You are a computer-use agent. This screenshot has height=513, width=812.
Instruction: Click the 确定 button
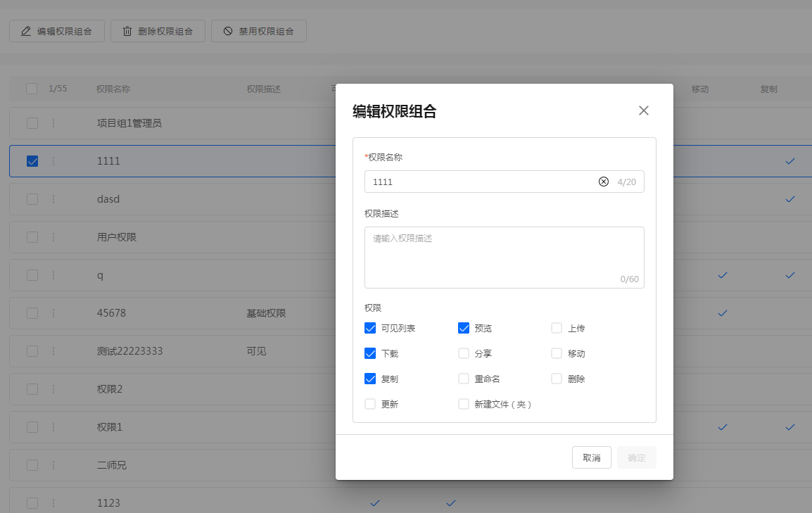click(x=637, y=457)
